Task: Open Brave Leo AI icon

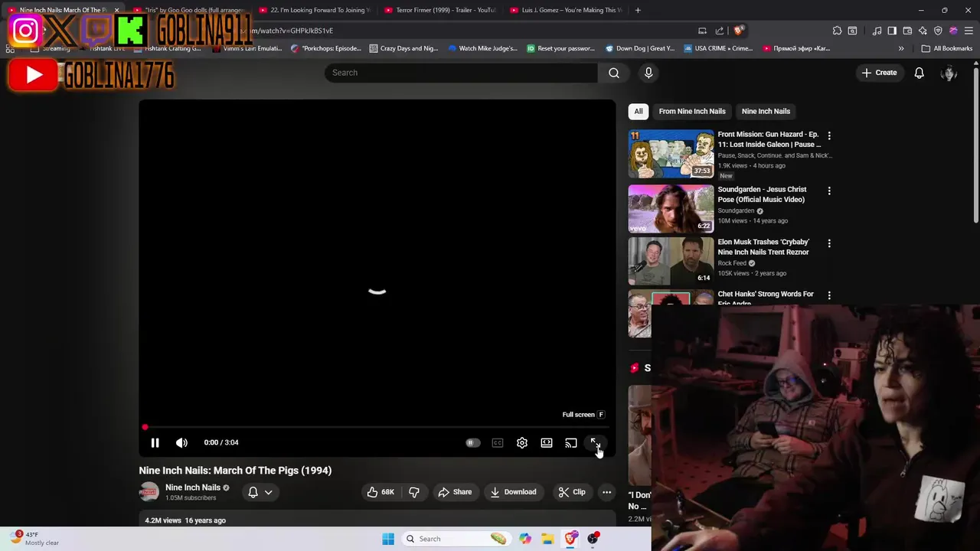Action: [923, 31]
